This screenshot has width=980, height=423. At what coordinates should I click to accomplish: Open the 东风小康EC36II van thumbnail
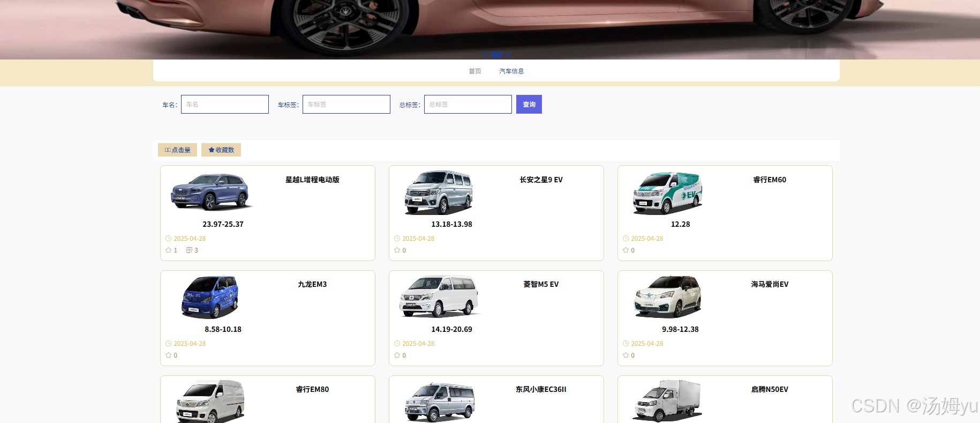[x=440, y=402]
